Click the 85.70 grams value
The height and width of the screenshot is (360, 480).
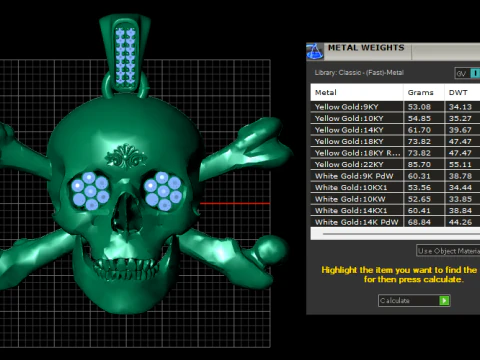(419, 164)
